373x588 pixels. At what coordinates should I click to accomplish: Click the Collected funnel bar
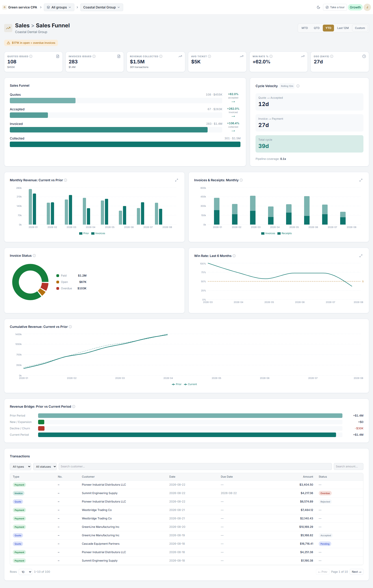point(125,144)
